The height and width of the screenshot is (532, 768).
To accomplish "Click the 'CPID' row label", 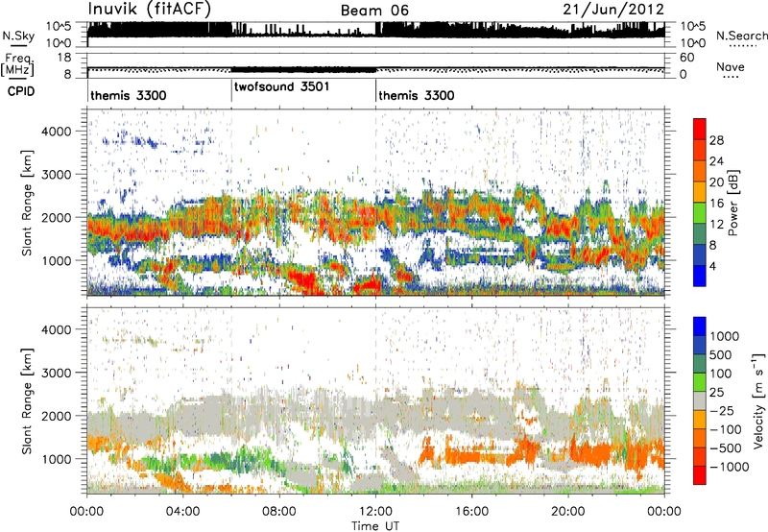I will click(x=20, y=91).
